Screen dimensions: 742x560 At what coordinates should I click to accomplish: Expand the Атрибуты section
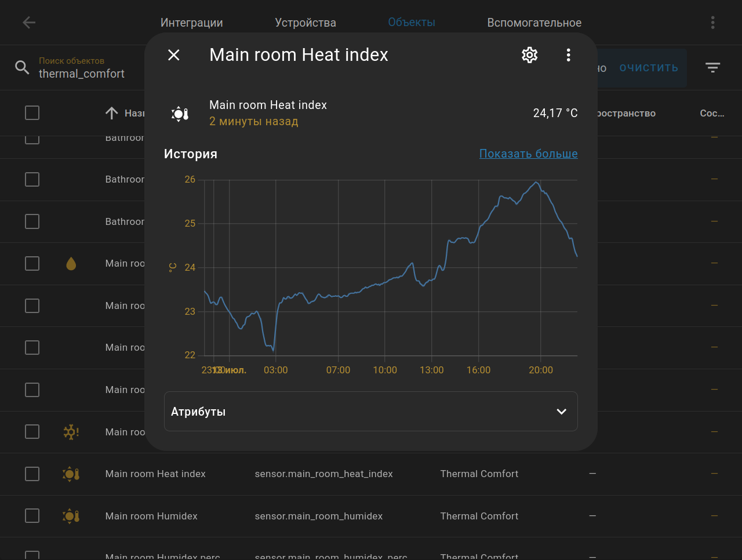371,412
